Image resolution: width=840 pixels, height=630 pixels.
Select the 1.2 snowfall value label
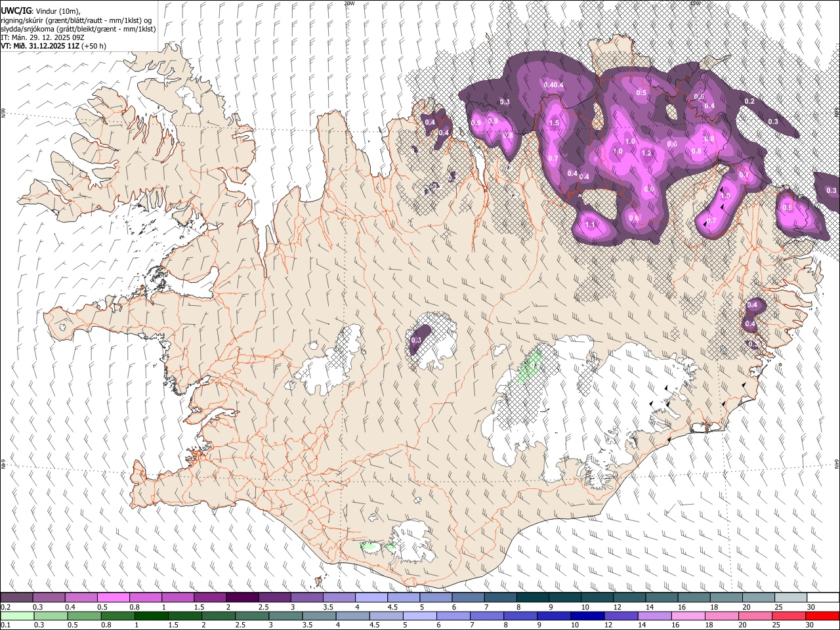click(646, 154)
